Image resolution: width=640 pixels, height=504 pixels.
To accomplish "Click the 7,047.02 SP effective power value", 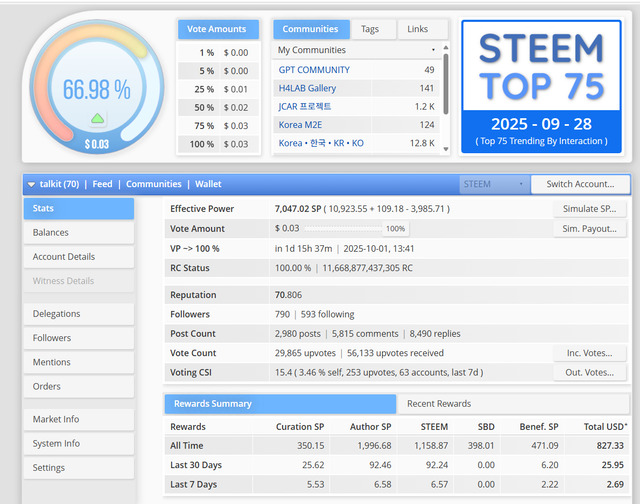I will 298,209.
